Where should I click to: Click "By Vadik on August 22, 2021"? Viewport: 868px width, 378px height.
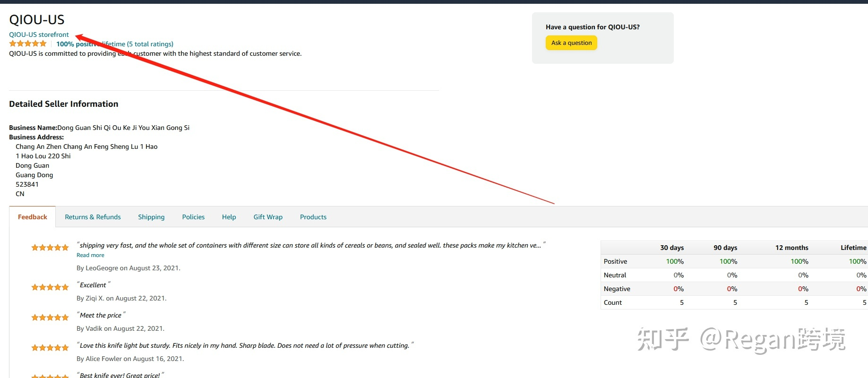[x=120, y=328]
